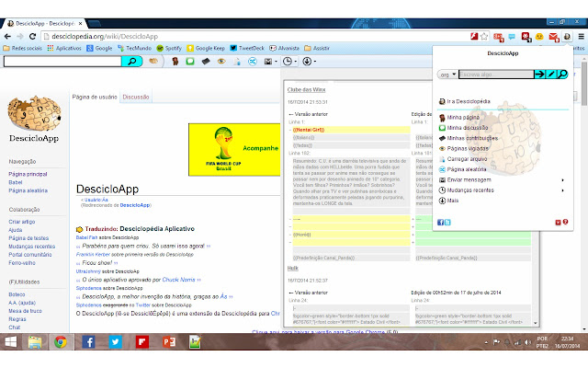Switch to the Página de usuário tab
Viewport: 588px width, 368px height.
pyautogui.click(x=95, y=97)
